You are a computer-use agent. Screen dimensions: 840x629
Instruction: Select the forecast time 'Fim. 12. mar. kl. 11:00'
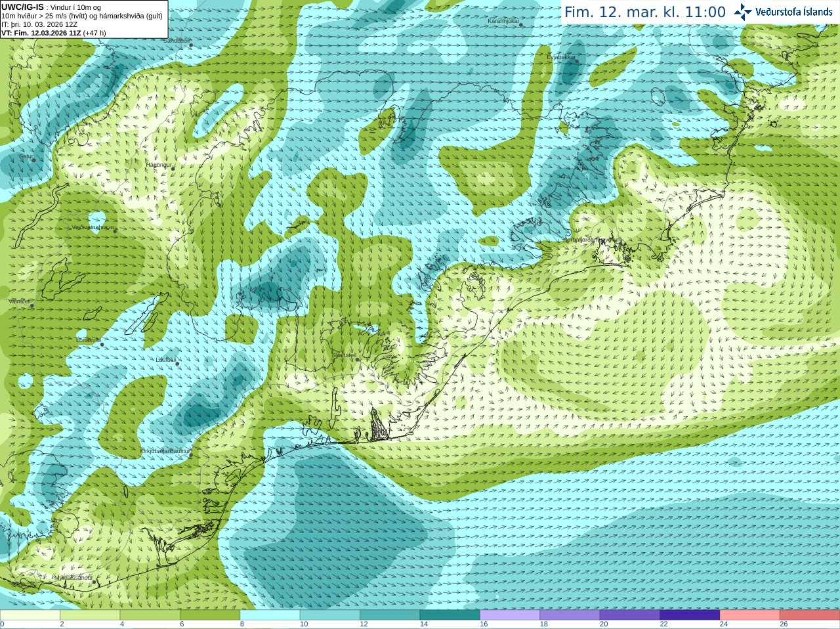click(x=645, y=12)
